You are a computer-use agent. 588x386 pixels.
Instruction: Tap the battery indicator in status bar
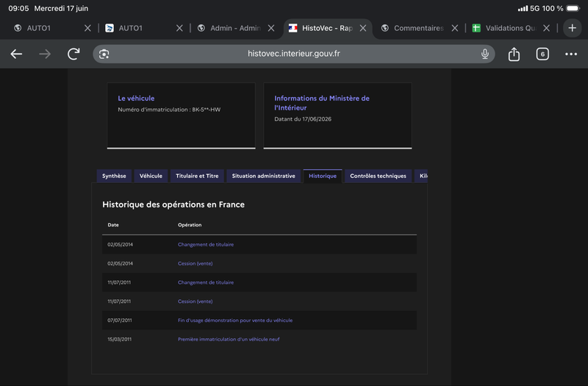tap(573, 8)
